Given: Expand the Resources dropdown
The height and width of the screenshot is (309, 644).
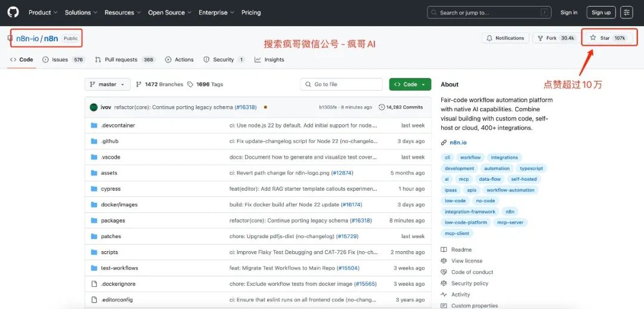Looking at the screenshot, I should click(x=122, y=13).
